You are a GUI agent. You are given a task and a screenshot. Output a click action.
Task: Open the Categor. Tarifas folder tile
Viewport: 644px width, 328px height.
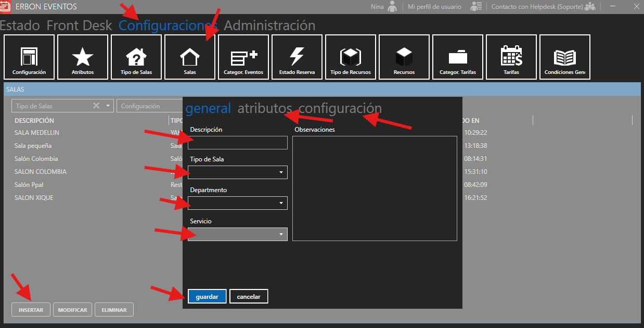point(458,57)
